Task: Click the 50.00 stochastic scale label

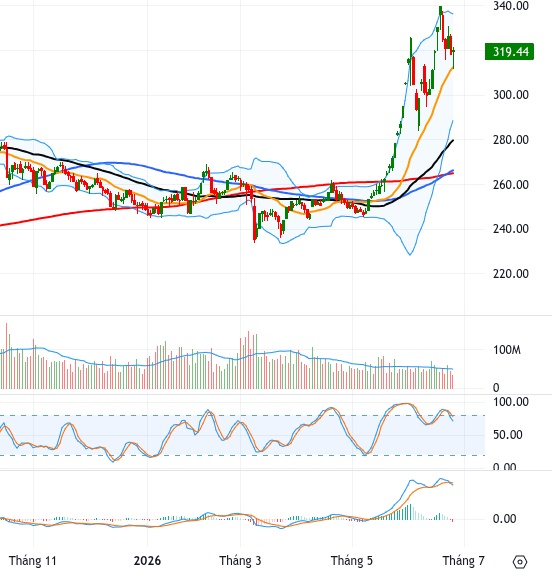Action: tap(508, 435)
